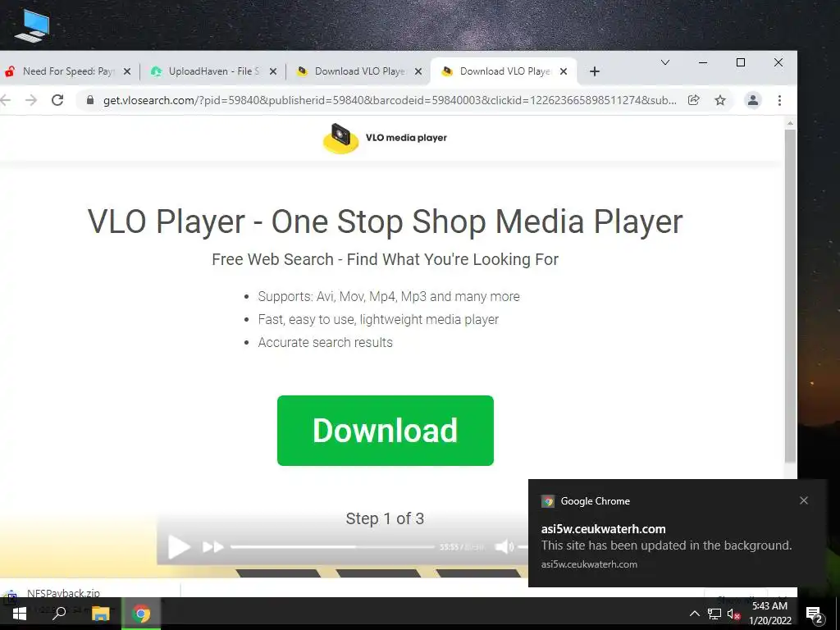Open Windows taskbar search
Screen dimensions: 840x630
click(59, 614)
